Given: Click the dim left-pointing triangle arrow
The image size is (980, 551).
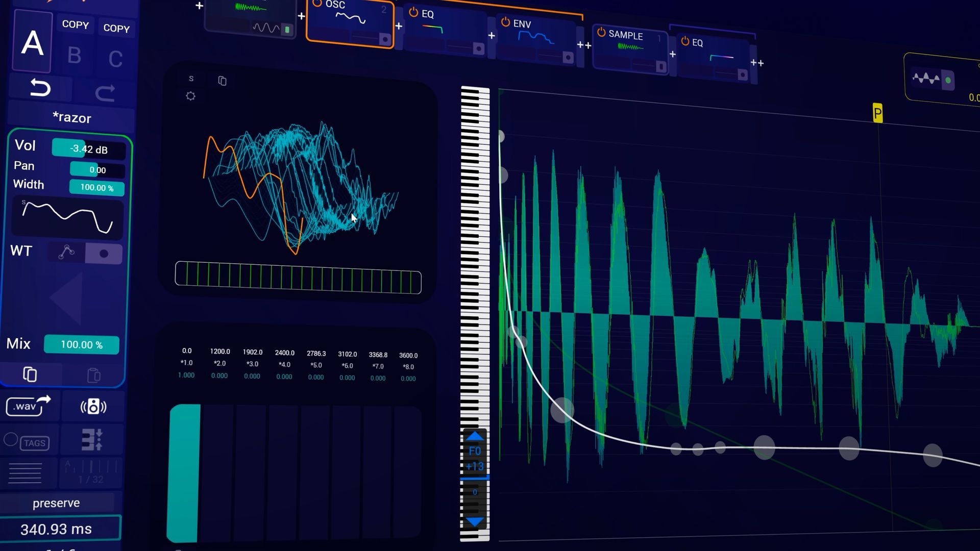Looking at the screenshot, I should point(66,299).
